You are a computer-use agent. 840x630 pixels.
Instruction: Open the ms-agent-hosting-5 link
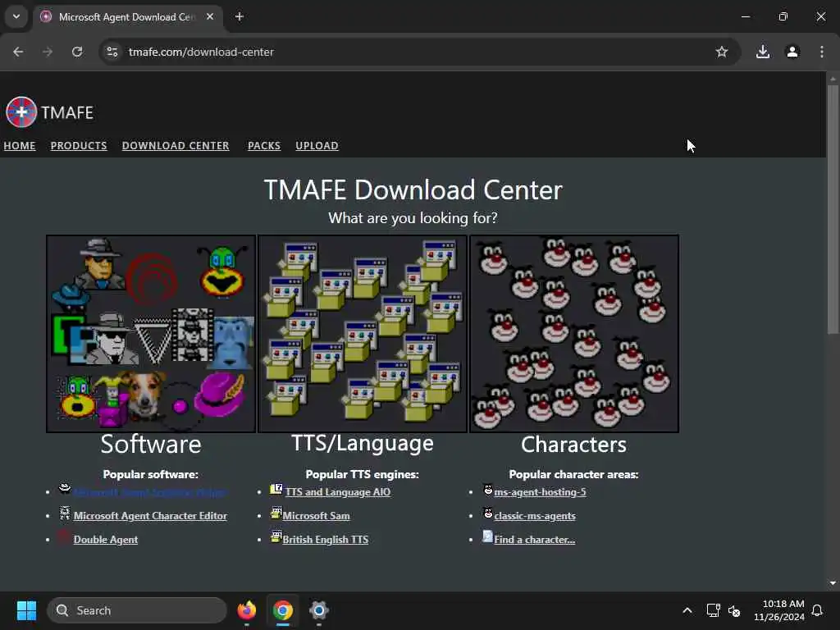[x=540, y=492]
